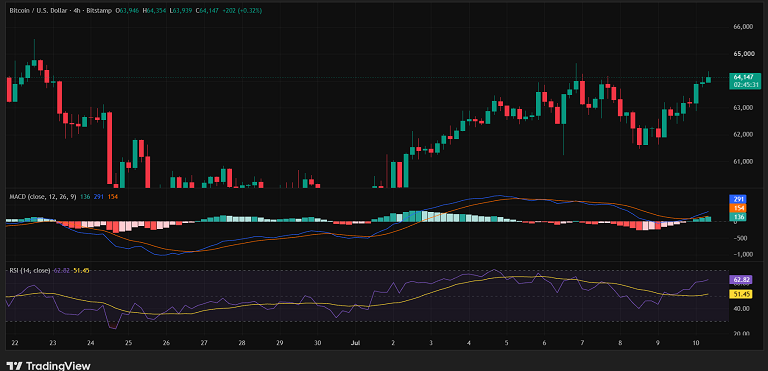Image resolution: width=768 pixels, height=371 pixels.
Task: Click the orange signal value tag 154
Action: [737, 208]
